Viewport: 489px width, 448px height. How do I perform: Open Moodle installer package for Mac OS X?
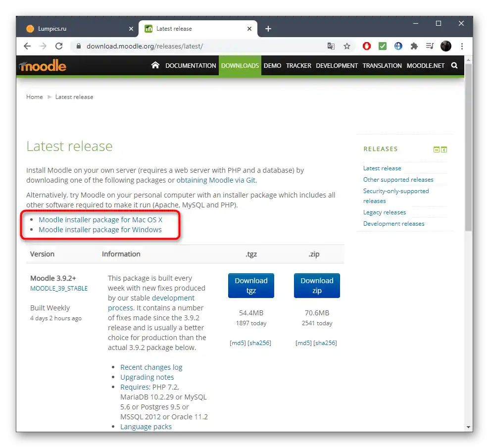pyautogui.click(x=100, y=220)
